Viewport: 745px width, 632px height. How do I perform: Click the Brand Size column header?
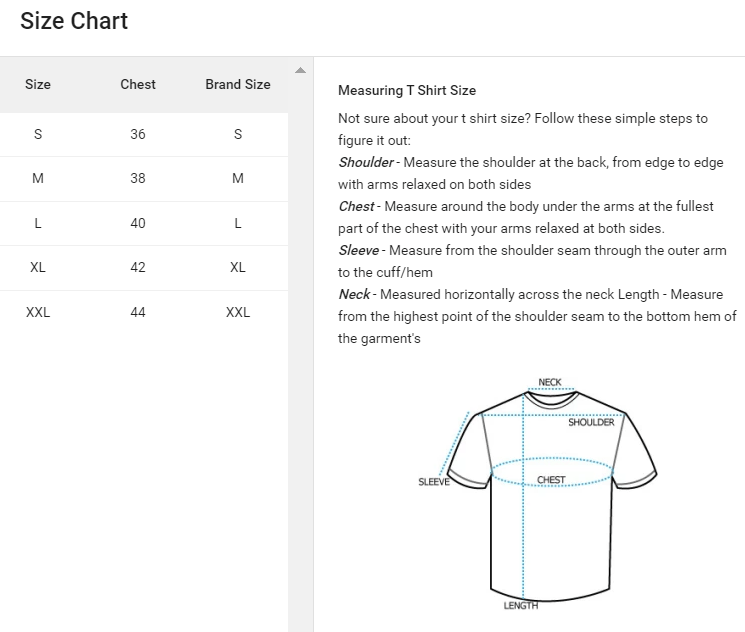click(x=238, y=84)
